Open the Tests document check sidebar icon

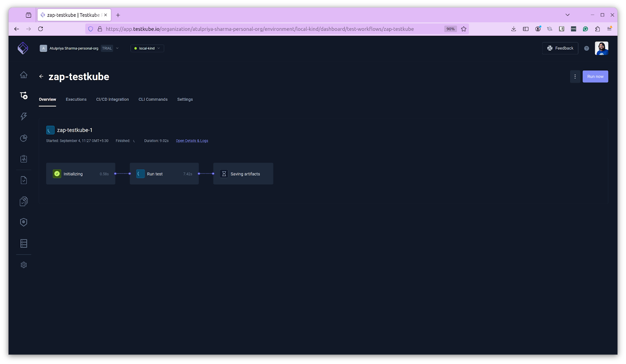pyautogui.click(x=24, y=180)
